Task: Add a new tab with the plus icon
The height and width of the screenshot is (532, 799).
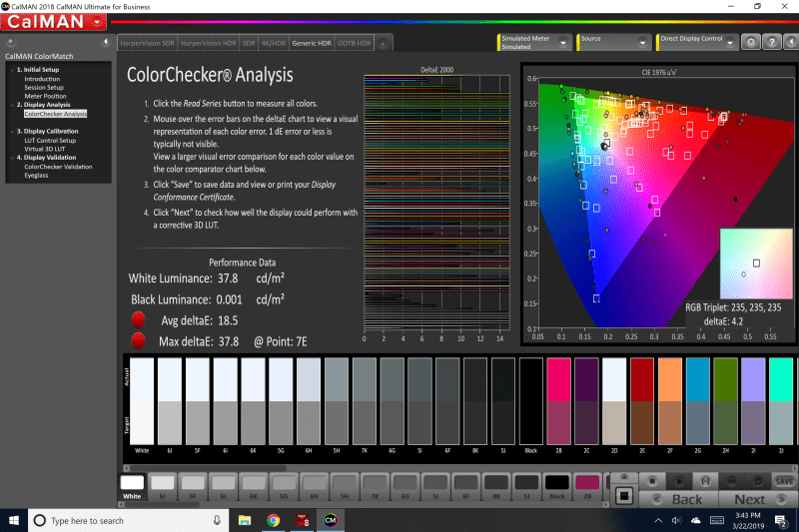Action: [x=383, y=44]
